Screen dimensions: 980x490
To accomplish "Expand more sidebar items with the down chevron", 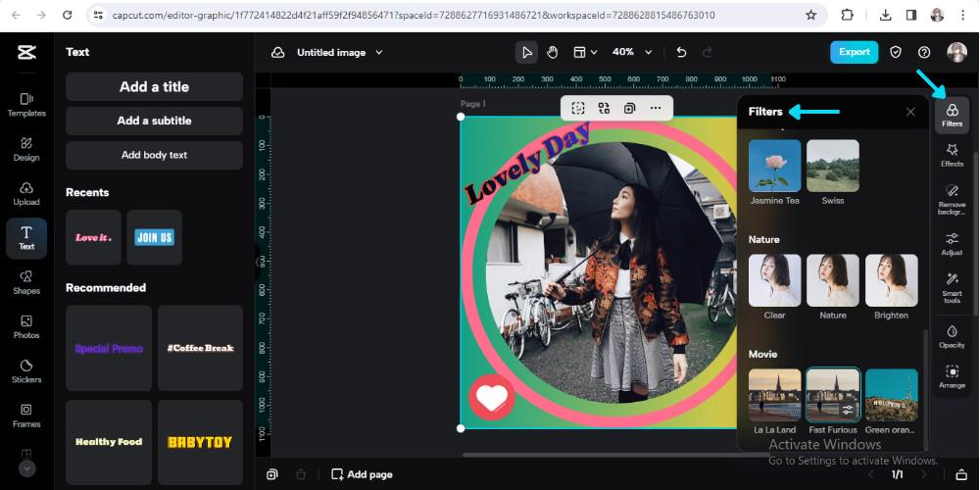I will 26,468.
